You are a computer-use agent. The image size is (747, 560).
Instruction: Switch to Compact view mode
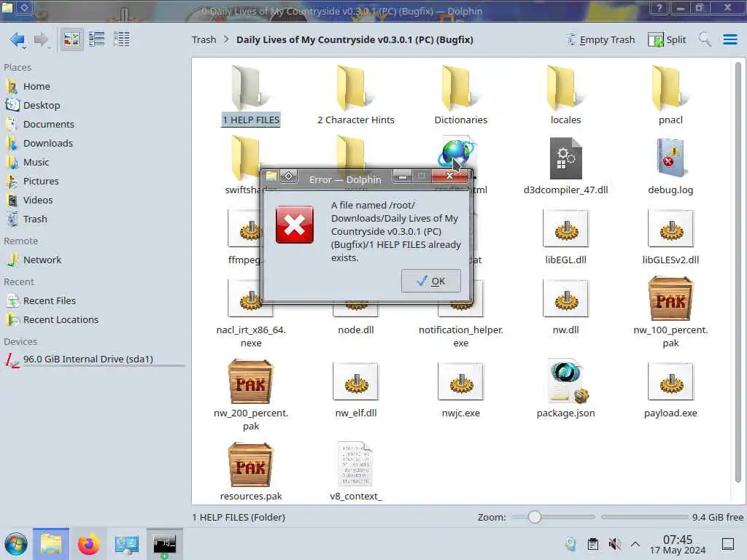pos(97,39)
